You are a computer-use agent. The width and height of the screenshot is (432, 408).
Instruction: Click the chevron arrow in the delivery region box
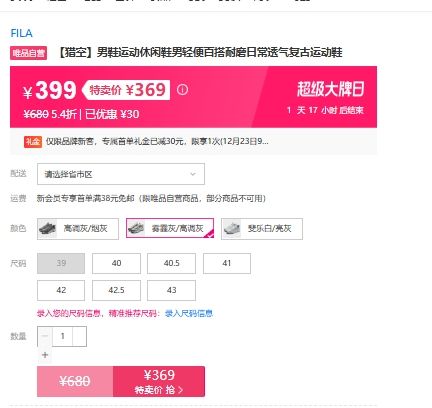(193, 174)
